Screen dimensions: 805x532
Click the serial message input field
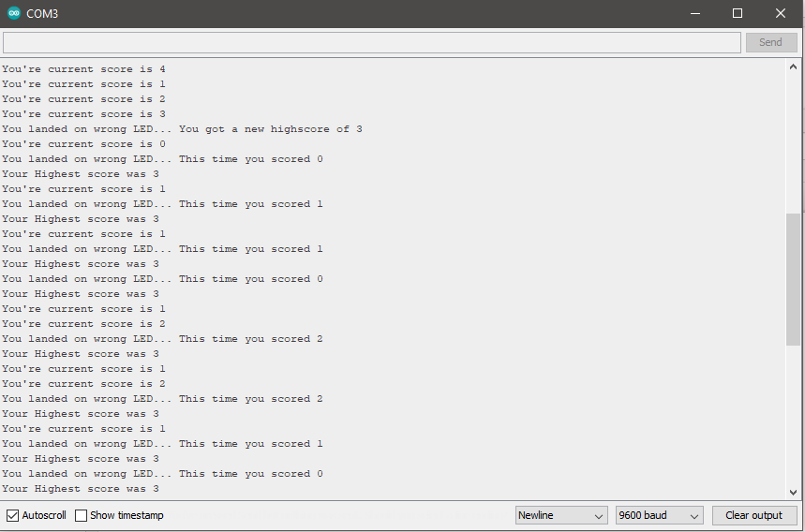[x=372, y=42]
